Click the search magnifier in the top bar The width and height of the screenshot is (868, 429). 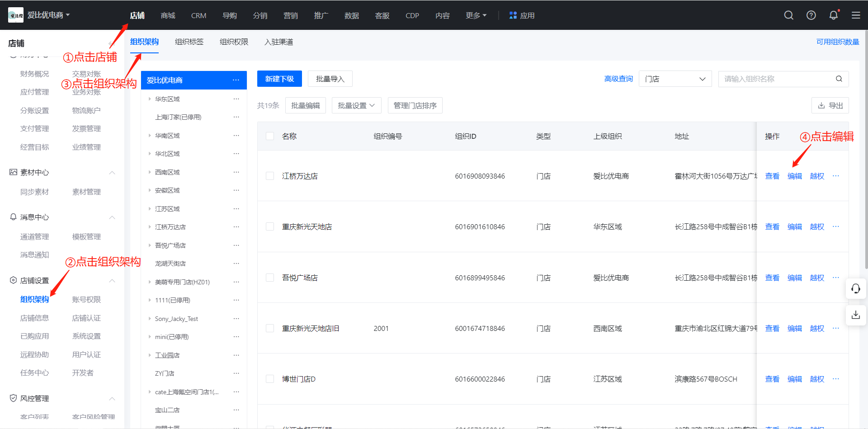click(x=788, y=15)
